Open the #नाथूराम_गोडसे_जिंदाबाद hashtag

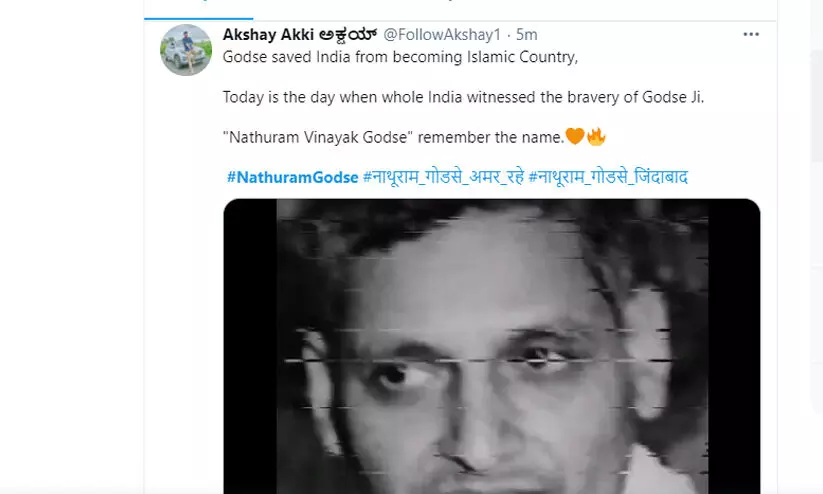click(x=608, y=177)
